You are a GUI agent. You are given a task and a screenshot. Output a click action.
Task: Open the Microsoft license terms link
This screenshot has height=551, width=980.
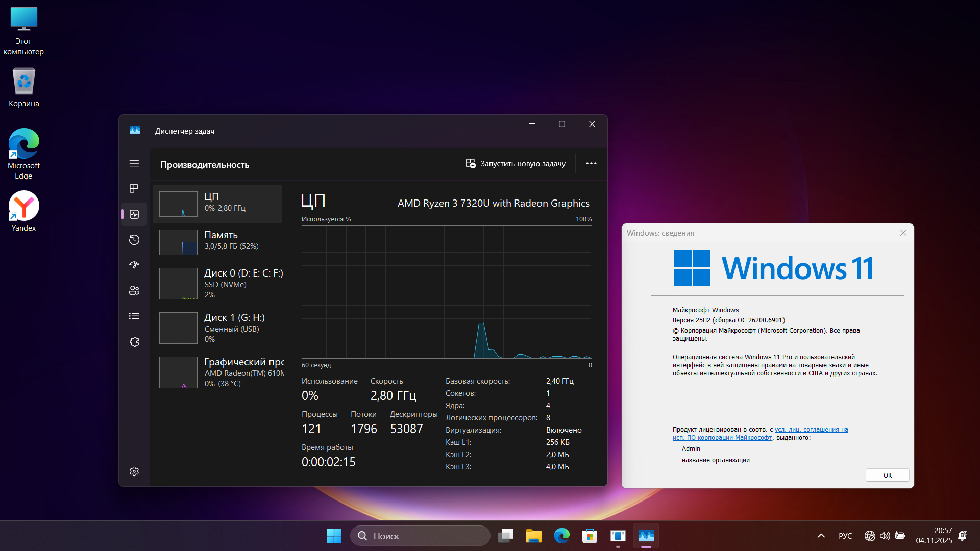tap(811, 430)
